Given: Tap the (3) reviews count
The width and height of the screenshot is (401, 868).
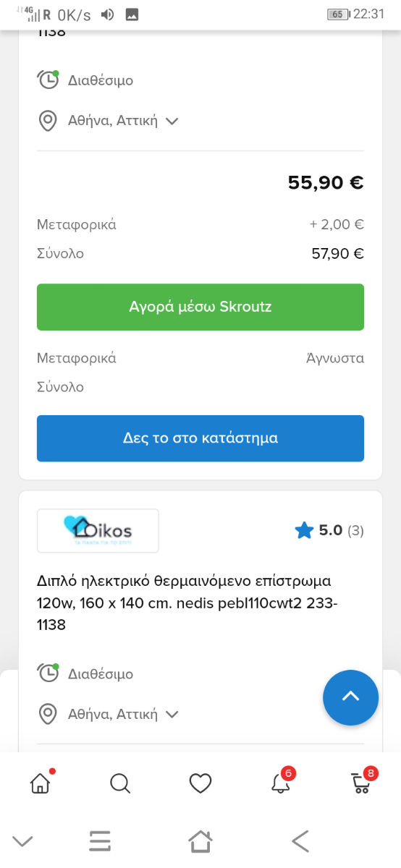Looking at the screenshot, I should tap(355, 530).
